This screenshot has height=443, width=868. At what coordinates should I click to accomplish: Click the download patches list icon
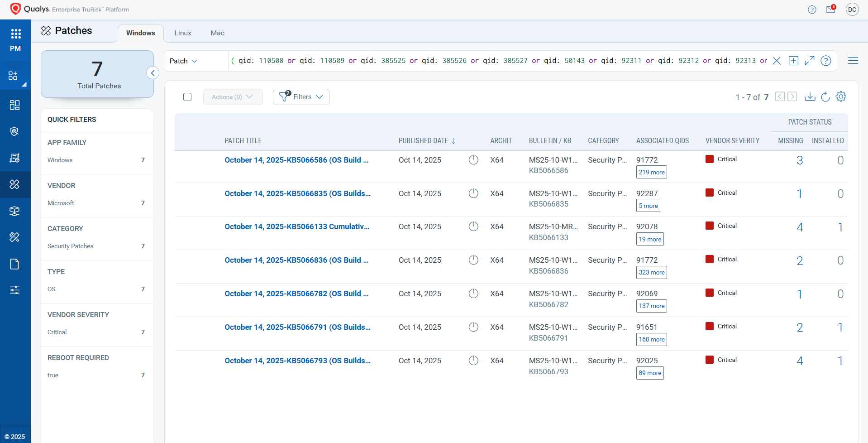[x=810, y=96]
